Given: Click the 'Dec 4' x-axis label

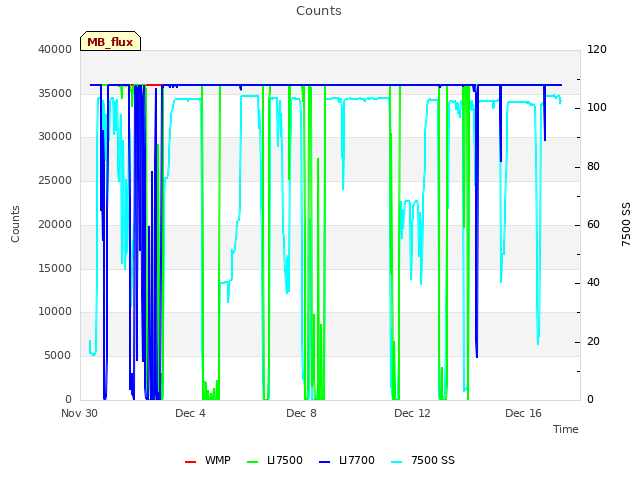Looking at the screenshot, I should 190,413.
